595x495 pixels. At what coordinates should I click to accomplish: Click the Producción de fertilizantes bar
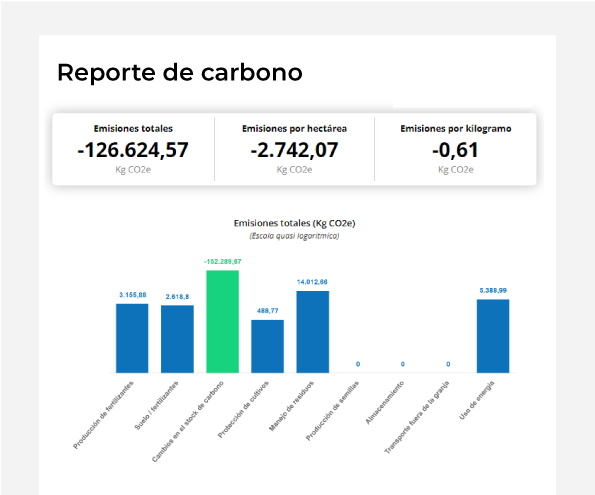(132, 338)
